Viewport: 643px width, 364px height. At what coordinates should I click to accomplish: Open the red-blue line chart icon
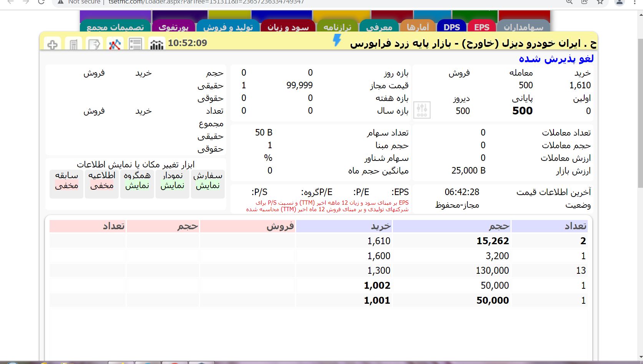pos(114,44)
